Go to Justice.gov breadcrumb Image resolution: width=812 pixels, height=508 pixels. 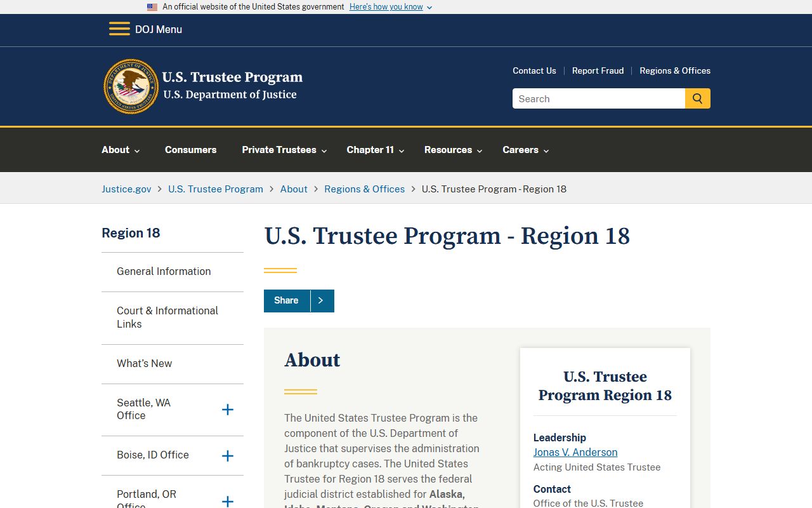coord(126,189)
